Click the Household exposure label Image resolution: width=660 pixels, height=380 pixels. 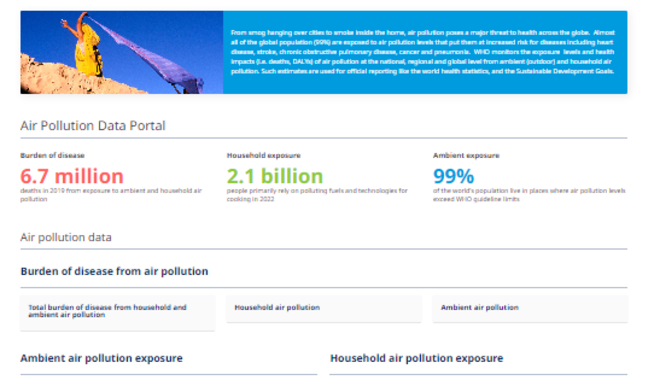point(263,155)
